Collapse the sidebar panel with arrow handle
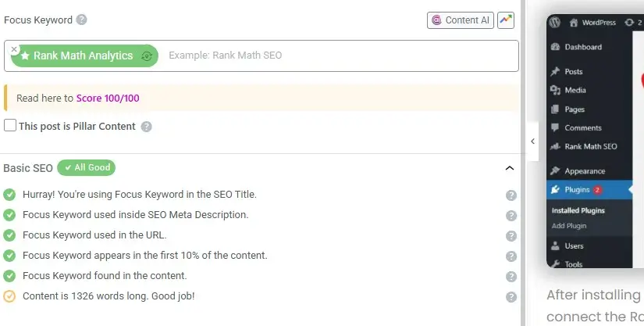Image resolution: width=644 pixels, height=326 pixels. 532,142
